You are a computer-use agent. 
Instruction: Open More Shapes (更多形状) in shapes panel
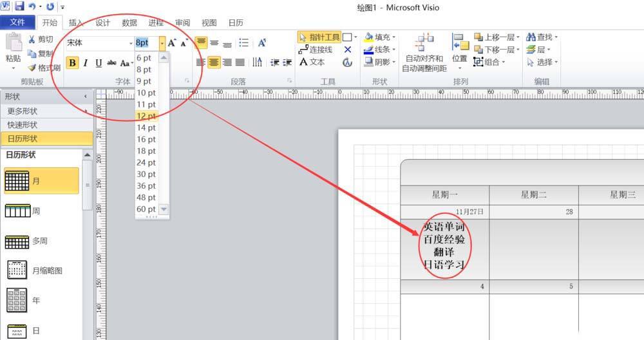tap(23, 111)
